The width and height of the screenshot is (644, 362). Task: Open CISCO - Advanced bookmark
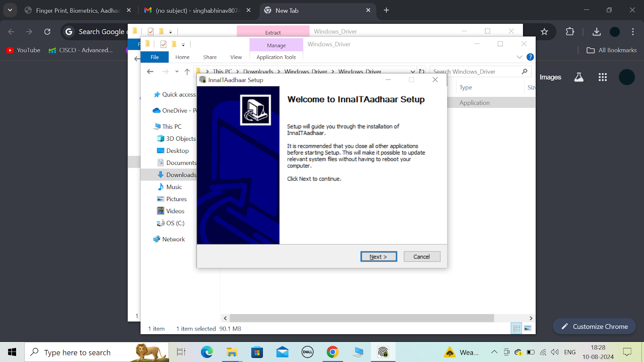click(x=80, y=50)
